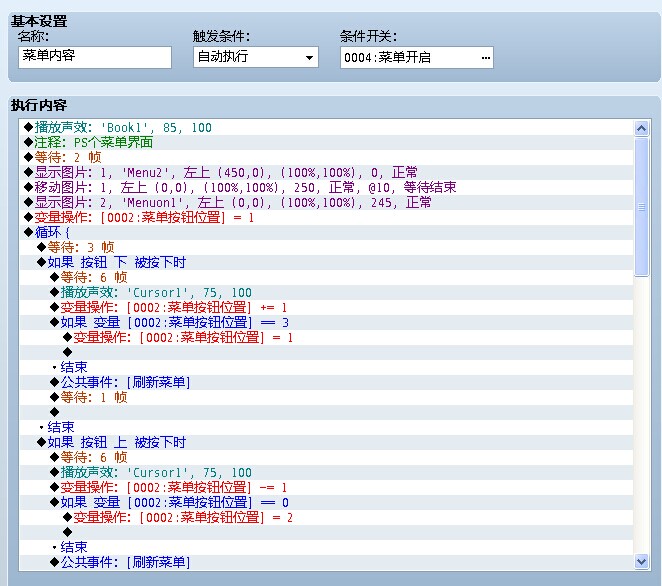Select the line 如果 变量 [0002:菜单按钮位置] == 3
The width and height of the screenshot is (662, 586).
(326, 323)
